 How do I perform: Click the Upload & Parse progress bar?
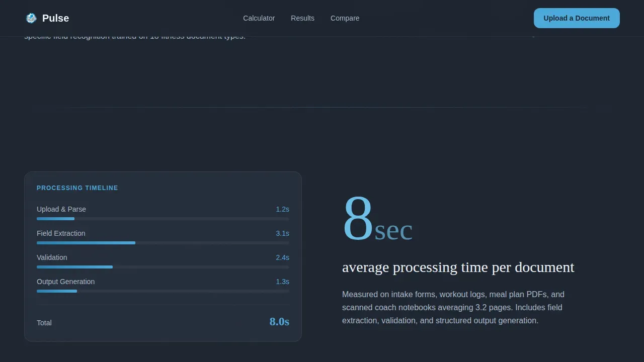pos(163,219)
